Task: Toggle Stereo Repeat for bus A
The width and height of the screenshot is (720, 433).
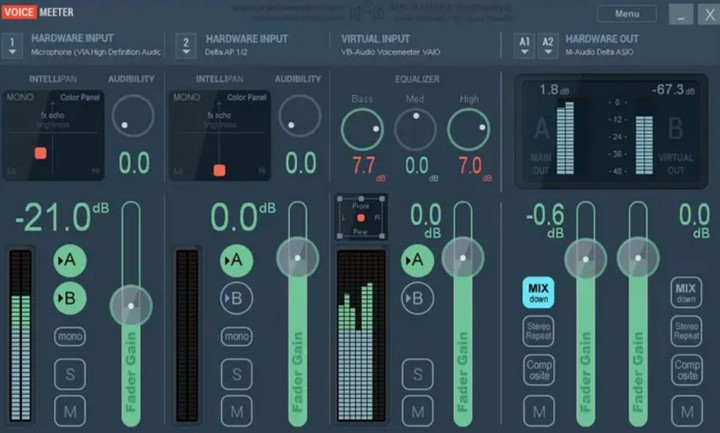Action: 539,331
